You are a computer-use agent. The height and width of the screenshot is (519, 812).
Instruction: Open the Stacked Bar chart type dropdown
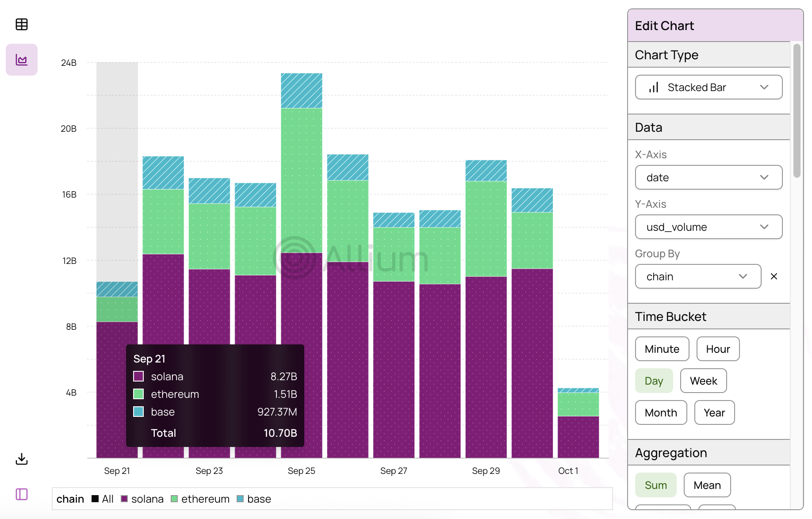709,87
